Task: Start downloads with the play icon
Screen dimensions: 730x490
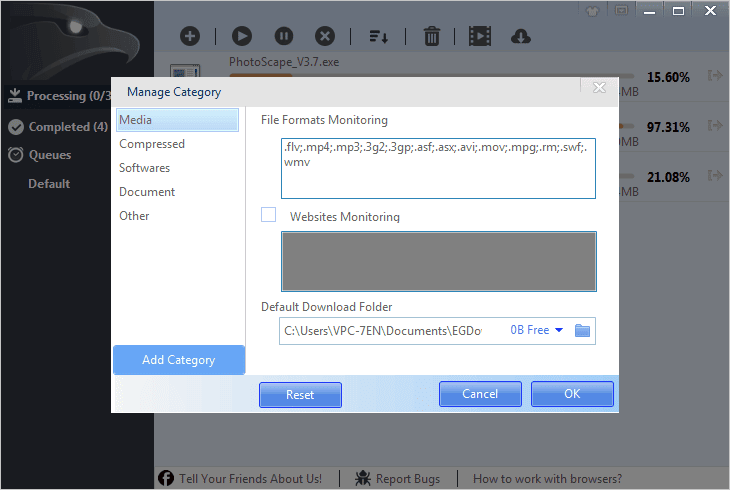Action: click(242, 36)
